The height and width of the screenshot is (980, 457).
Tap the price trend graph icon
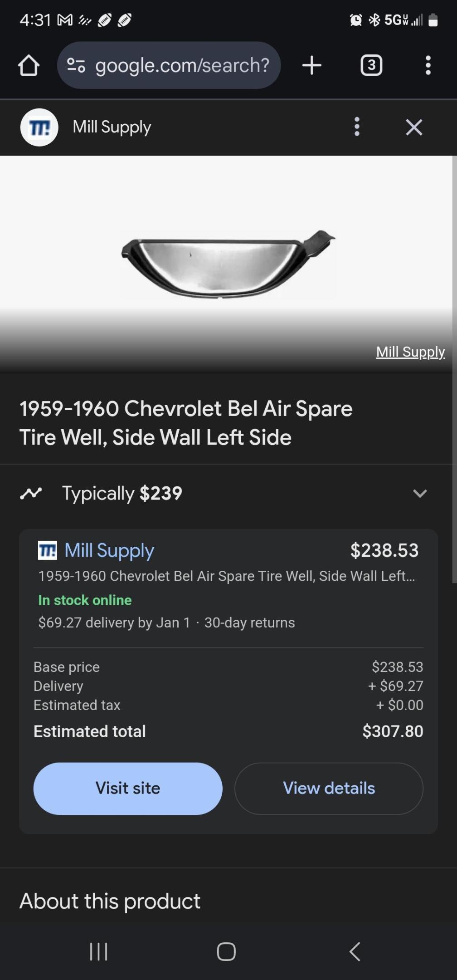(32, 494)
